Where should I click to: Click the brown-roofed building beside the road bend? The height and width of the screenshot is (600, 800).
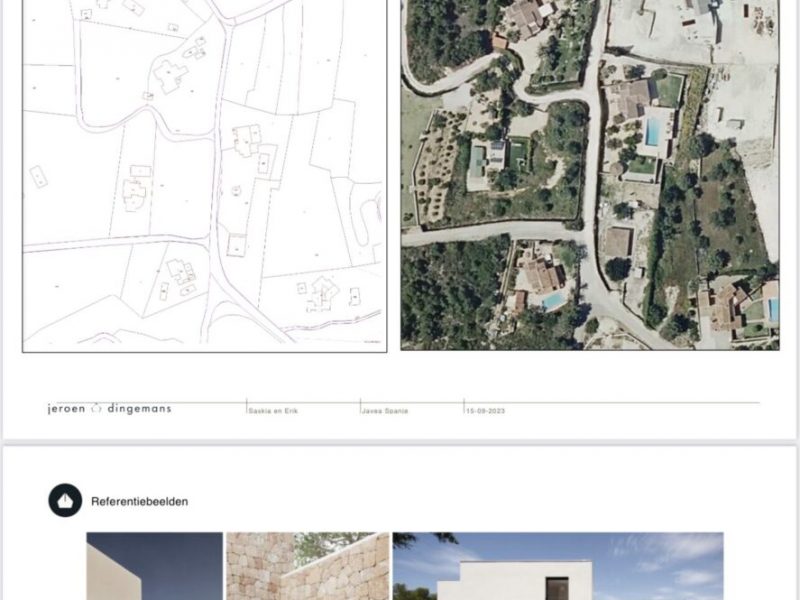[618, 242]
